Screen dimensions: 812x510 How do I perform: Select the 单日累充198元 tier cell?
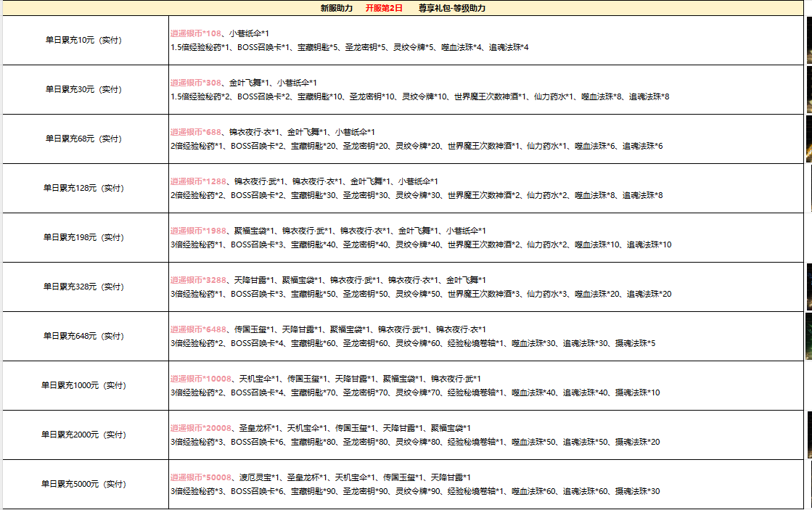click(83, 237)
